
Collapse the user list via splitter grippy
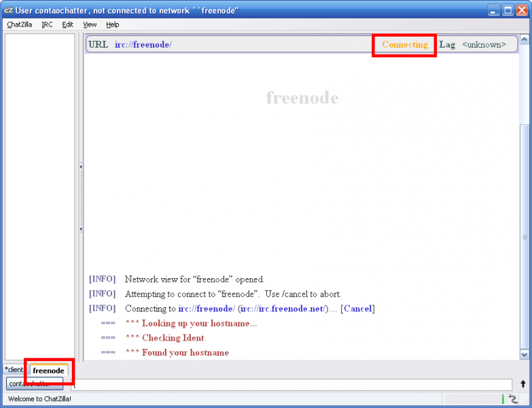80,197
